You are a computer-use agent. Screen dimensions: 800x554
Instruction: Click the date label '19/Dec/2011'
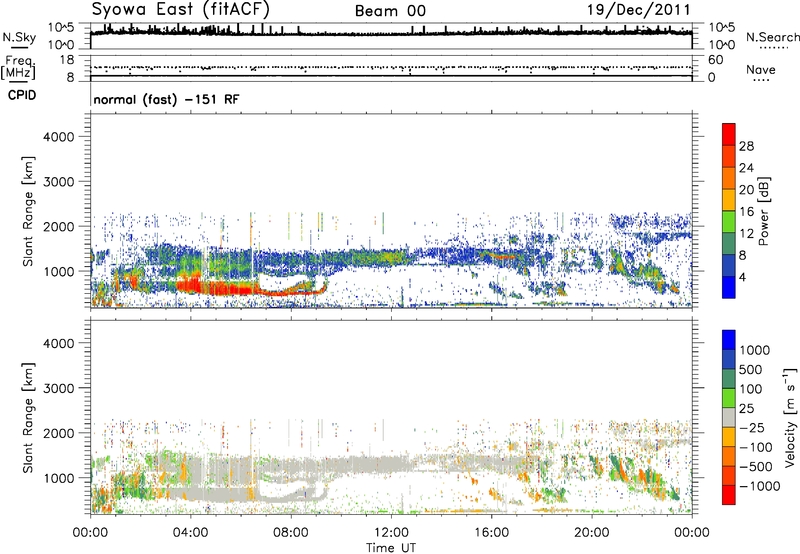[x=639, y=10]
